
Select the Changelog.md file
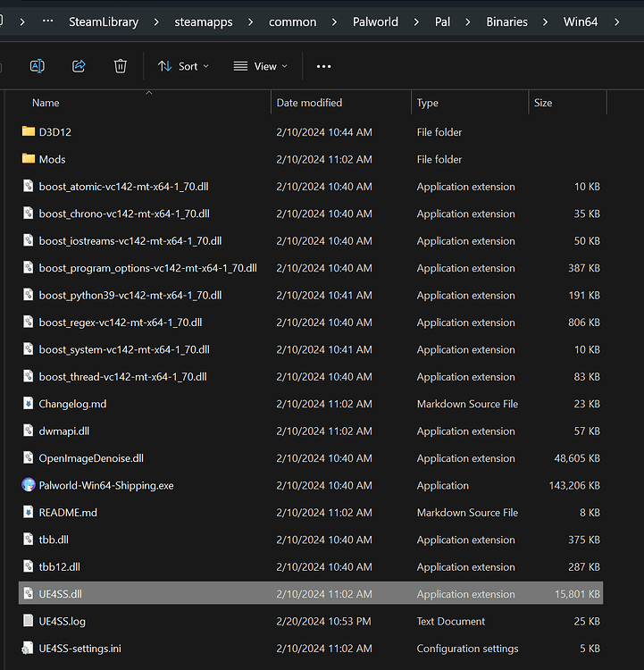coord(72,404)
